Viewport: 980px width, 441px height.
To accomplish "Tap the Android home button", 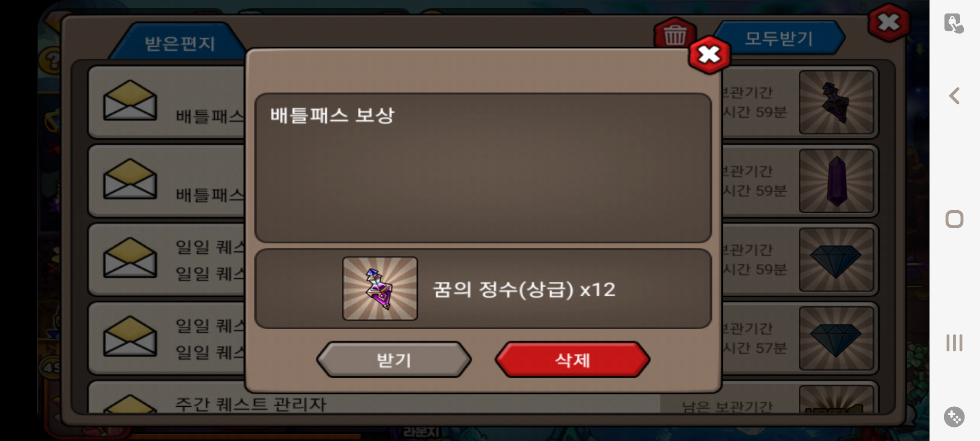I will [954, 219].
